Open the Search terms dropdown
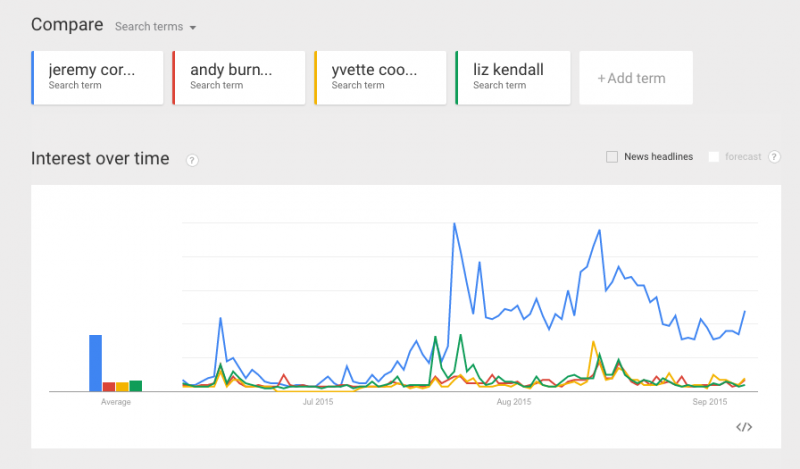 point(155,27)
